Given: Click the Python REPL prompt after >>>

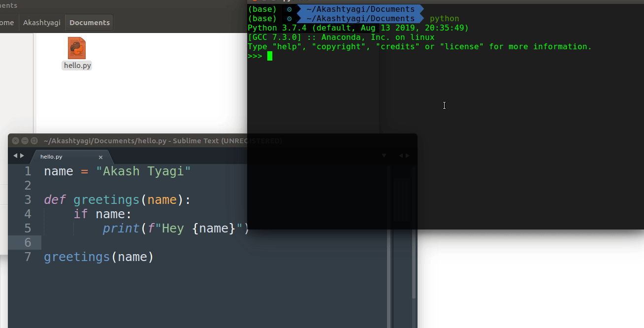Looking at the screenshot, I should 269,56.
